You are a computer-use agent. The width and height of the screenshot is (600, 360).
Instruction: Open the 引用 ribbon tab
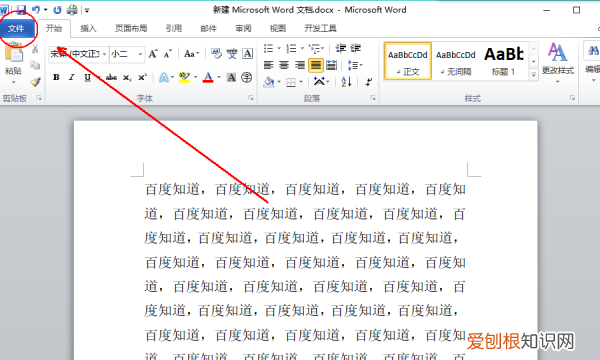click(173, 28)
